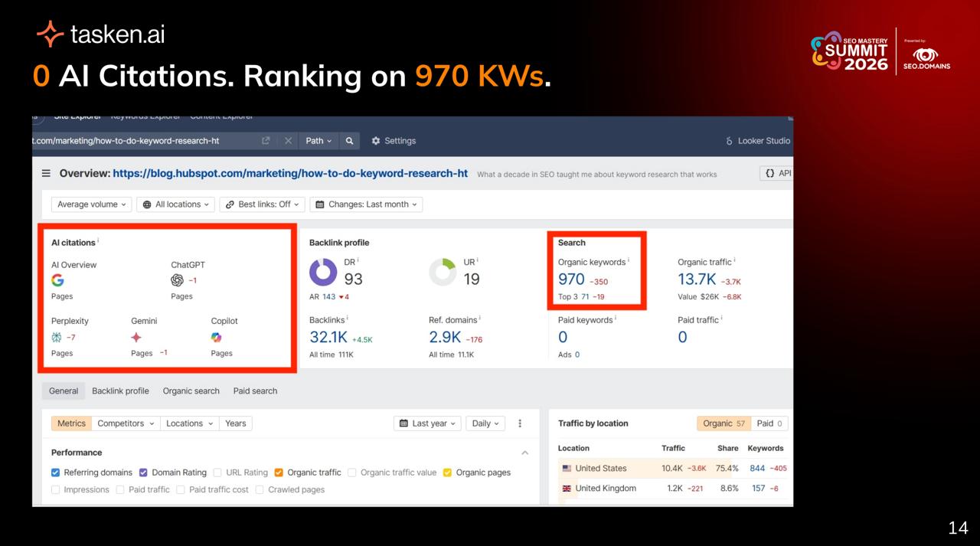Switch to the Organic search tab
The image size is (980, 546).
(191, 391)
